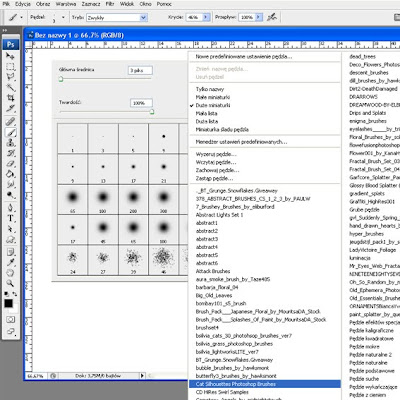Image resolution: width=400 pixels, height=400 pixels.
Task: Open the Plik menu
Action: [6, 4]
